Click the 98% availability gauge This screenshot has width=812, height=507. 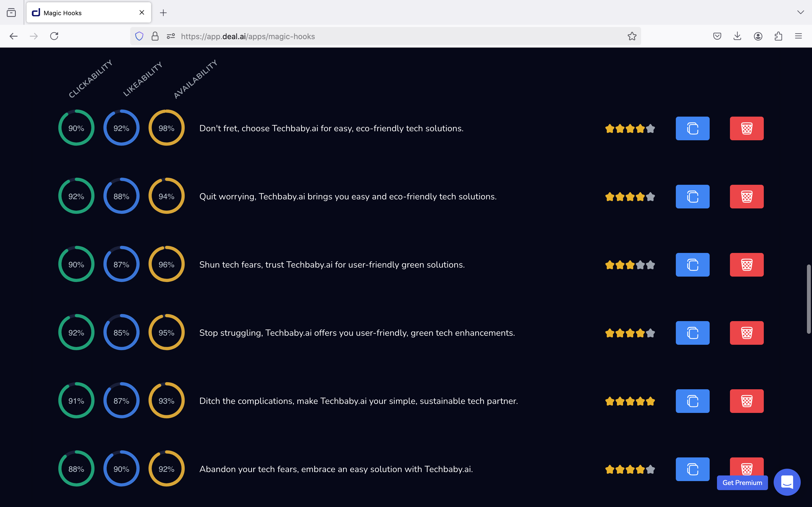[x=166, y=128]
